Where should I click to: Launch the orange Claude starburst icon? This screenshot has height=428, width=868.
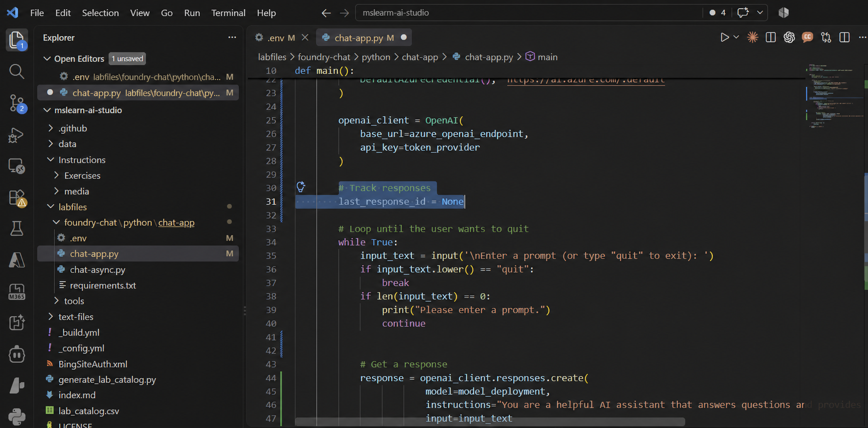[x=752, y=37]
